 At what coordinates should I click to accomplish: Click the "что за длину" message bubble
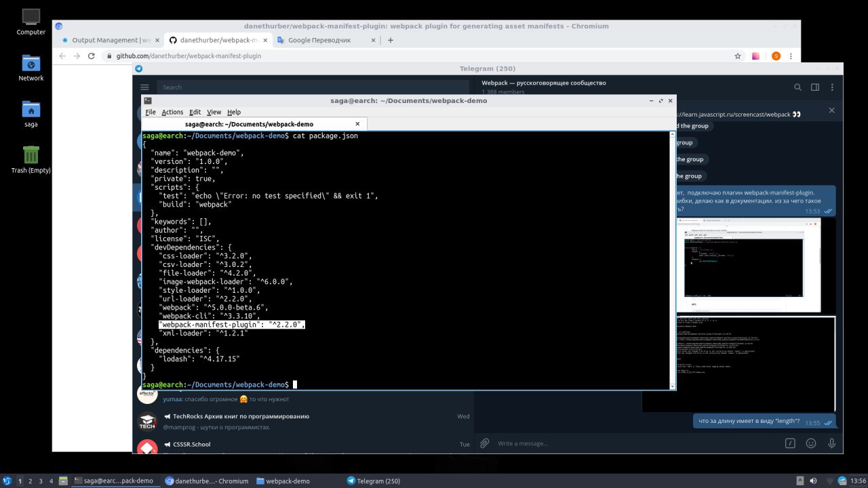[764, 421]
